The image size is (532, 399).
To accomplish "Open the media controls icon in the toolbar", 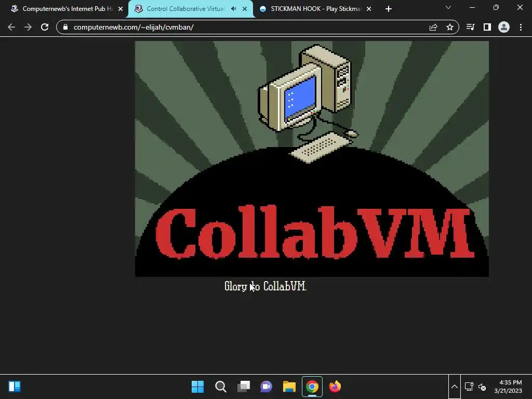I will (470, 27).
